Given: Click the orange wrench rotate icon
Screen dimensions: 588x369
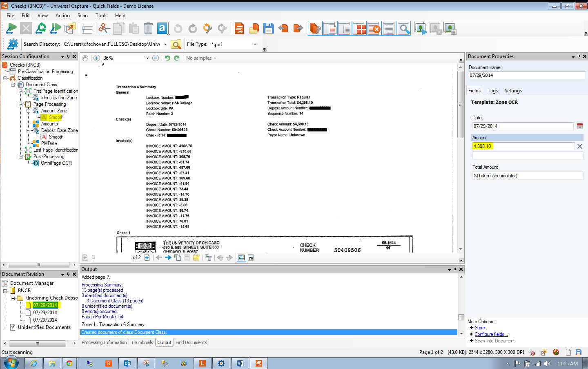Looking at the screenshot, I should [207, 28].
